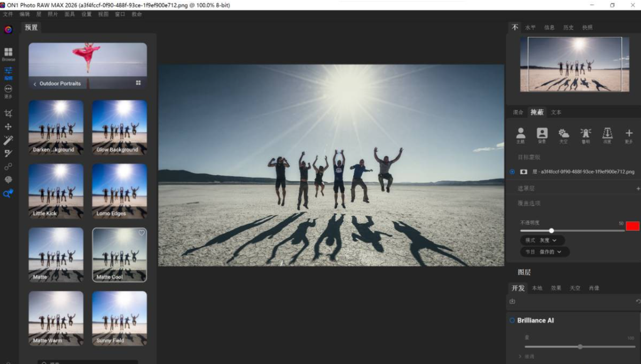This screenshot has height=364, width=641.
Task: Select the target mask layer radio button
Action: [512, 172]
